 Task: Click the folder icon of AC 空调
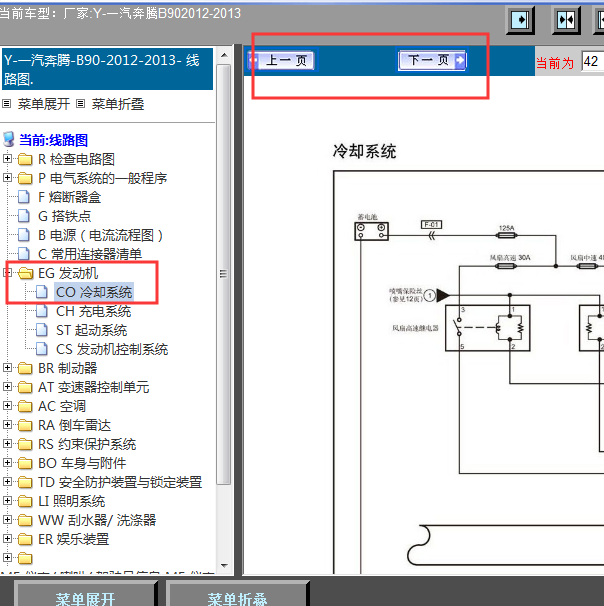[25, 406]
